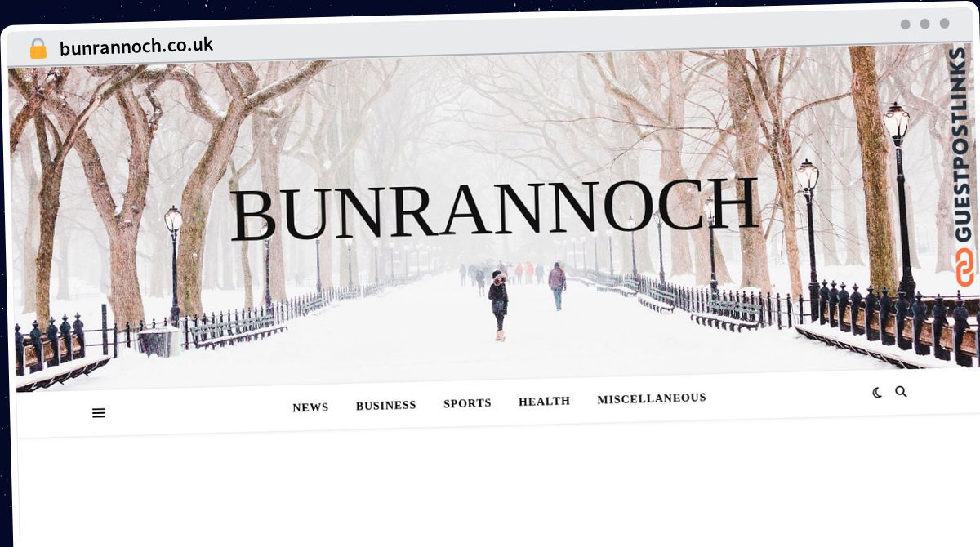The image size is (980, 547).
Task: Click the blank white content area below the menu
Action: [x=490, y=490]
